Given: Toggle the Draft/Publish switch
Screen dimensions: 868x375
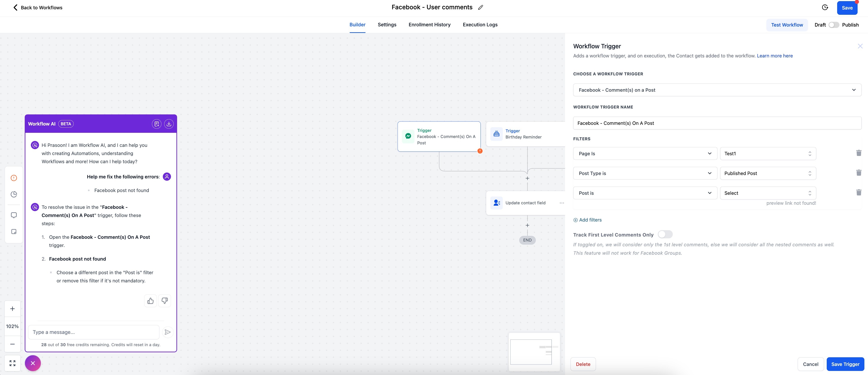Looking at the screenshot, I should 834,25.
